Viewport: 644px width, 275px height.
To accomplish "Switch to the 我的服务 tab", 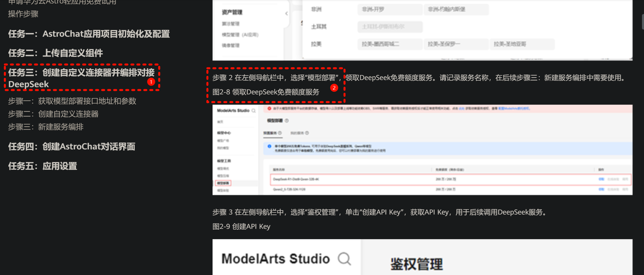I will [x=299, y=133].
